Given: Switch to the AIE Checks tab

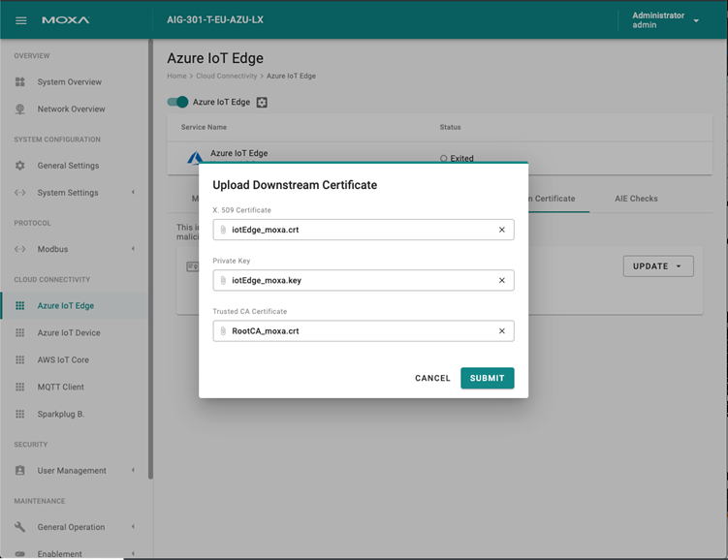Looking at the screenshot, I should 636,199.
